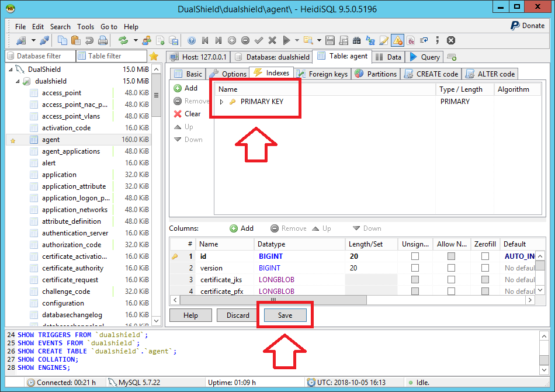Click the Donate PayPal icon
This screenshot has height=392, width=555.
(x=515, y=26)
